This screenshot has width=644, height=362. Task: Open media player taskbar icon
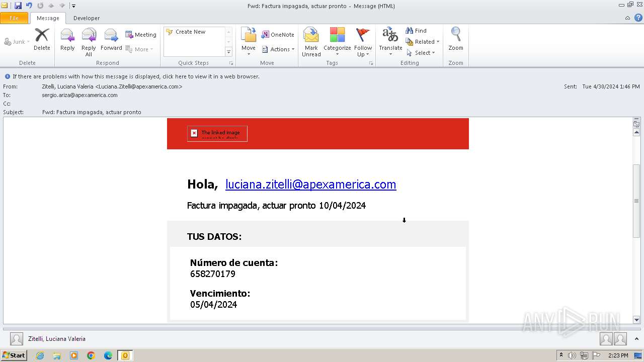click(74, 355)
